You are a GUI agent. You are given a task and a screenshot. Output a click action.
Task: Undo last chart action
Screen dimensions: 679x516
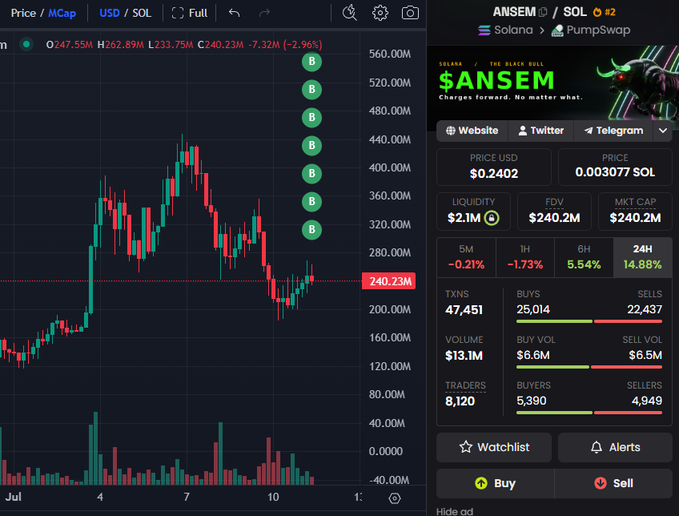[x=234, y=13]
